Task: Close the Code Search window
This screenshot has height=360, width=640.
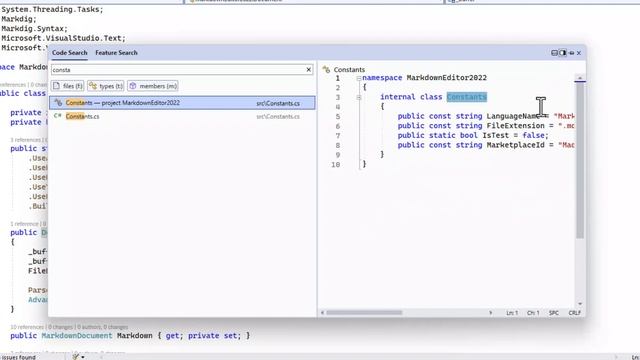Action: 579,53
